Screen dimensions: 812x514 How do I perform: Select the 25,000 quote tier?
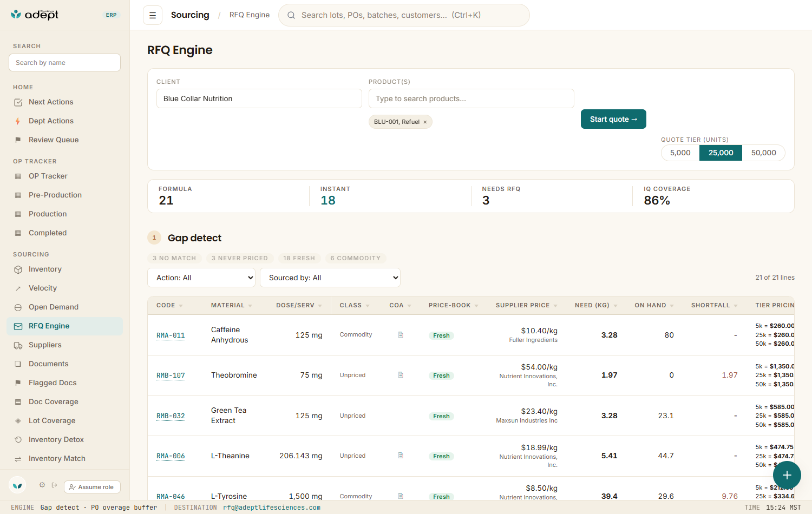click(x=721, y=153)
